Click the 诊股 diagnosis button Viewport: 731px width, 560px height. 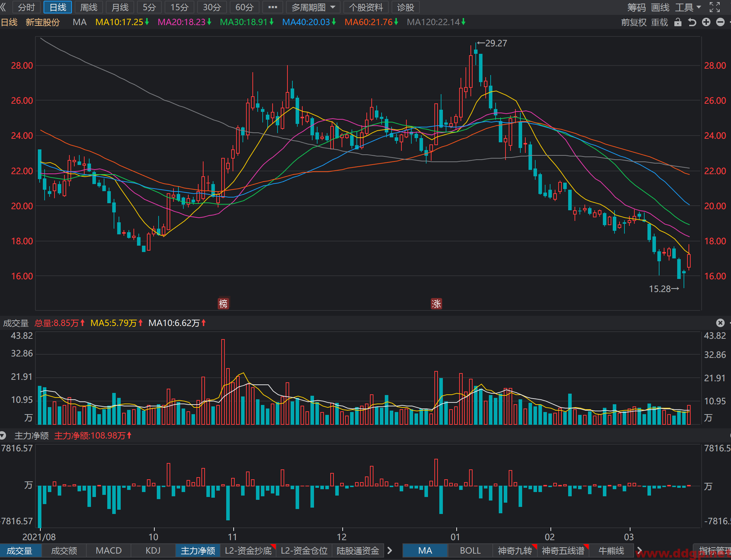coord(405,7)
